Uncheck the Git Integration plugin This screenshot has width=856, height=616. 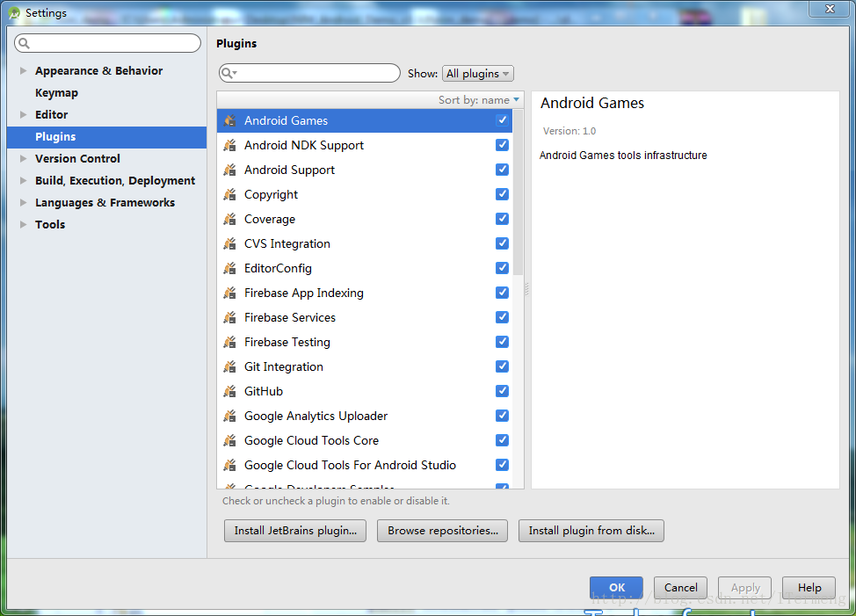click(x=502, y=366)
